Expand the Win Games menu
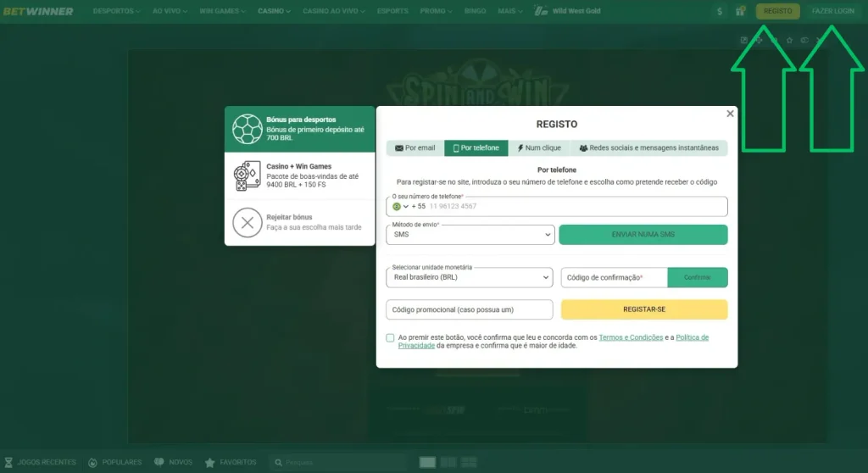This screenshot has width=868, height=473. click(x=222, y=11)
